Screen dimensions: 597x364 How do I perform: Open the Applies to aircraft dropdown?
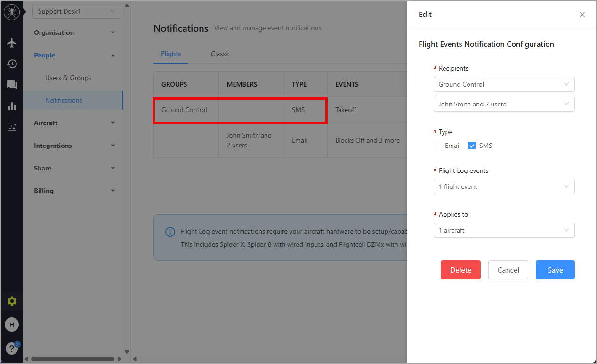pos(504,230)
